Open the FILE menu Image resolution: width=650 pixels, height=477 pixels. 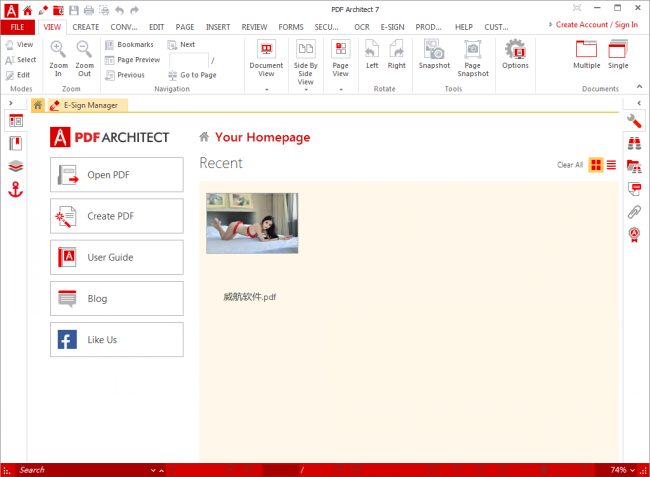click(x=17, y=27)
